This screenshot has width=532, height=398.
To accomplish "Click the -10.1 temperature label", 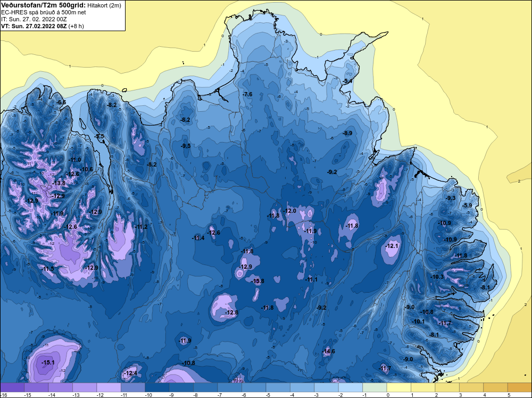I will point(418,321).
